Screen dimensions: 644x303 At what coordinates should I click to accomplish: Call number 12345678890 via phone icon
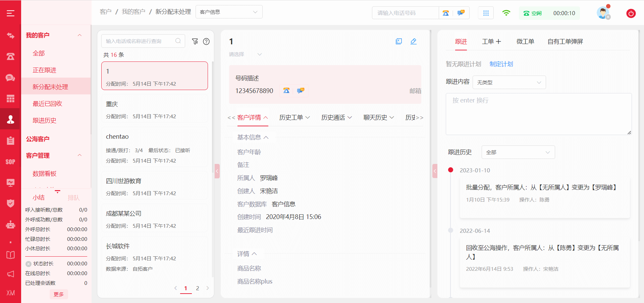click(x=286, y=91)
